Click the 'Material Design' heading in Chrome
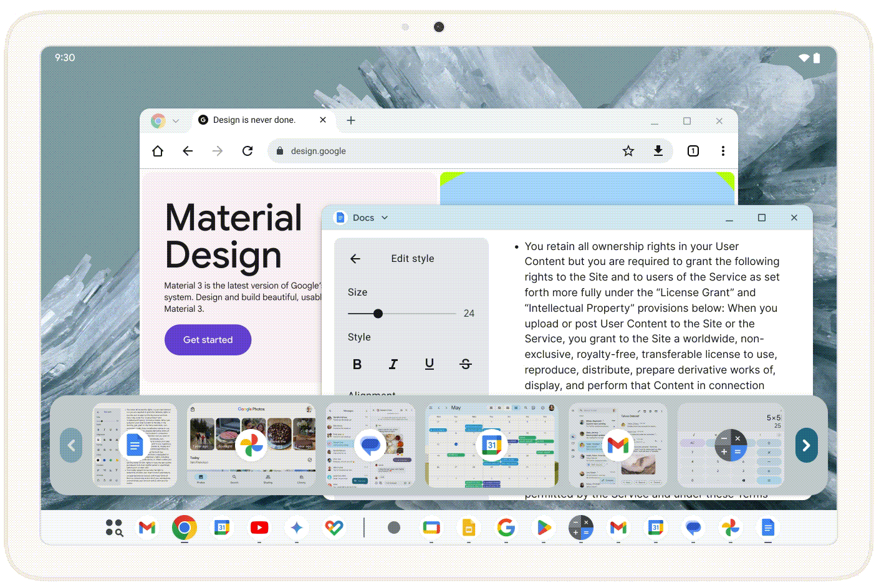 point(234,236)
